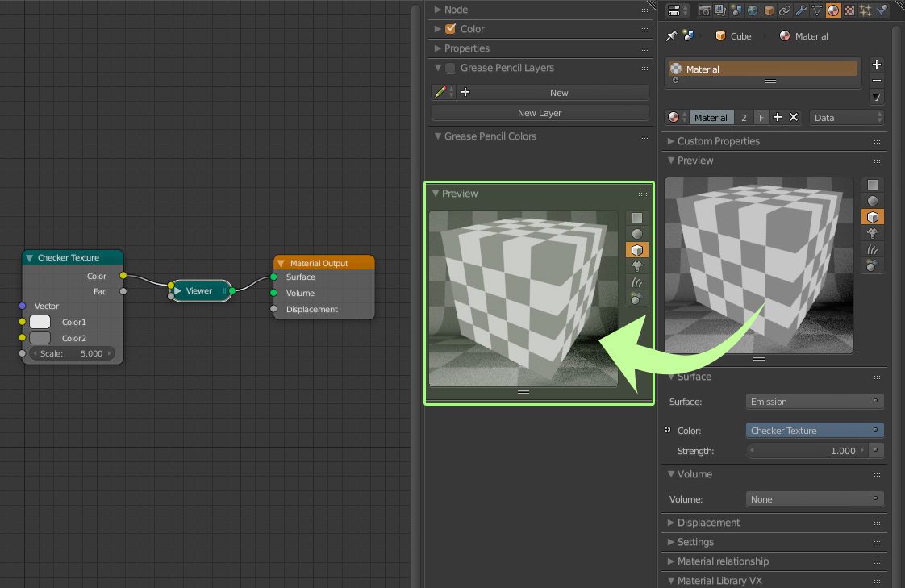The width and height of the screenshot is (905, 588).
Task: Click the Scale 5.000 field on Checker node
Action: point(72,354)
